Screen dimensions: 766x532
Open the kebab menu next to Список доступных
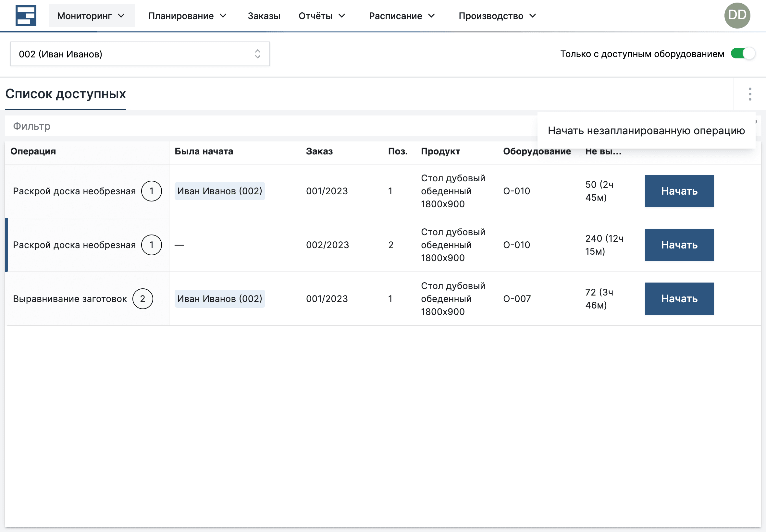point(750,94)
